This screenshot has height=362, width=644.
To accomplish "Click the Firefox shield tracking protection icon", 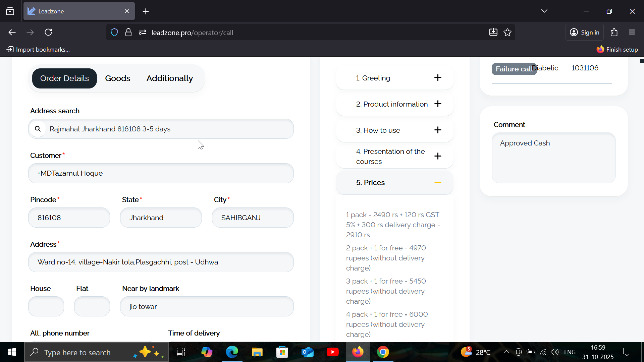I will click(114, 33).
